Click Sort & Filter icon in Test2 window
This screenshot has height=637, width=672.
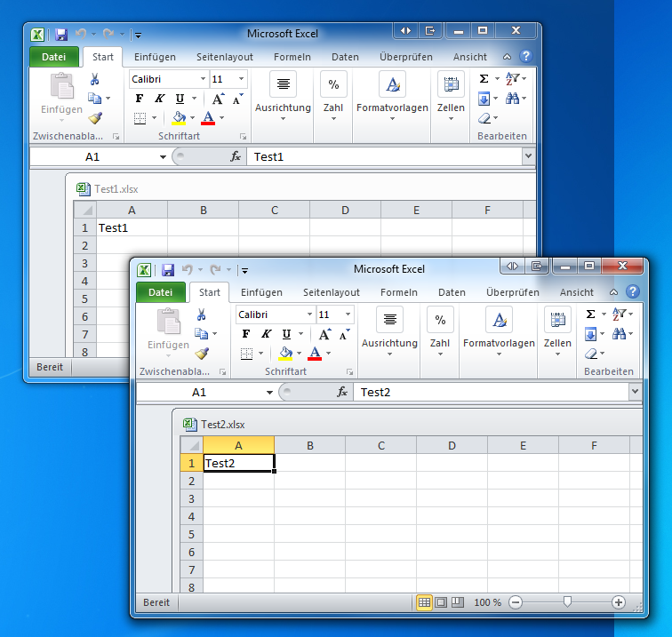pyautogui.click(x=619, y=314)
